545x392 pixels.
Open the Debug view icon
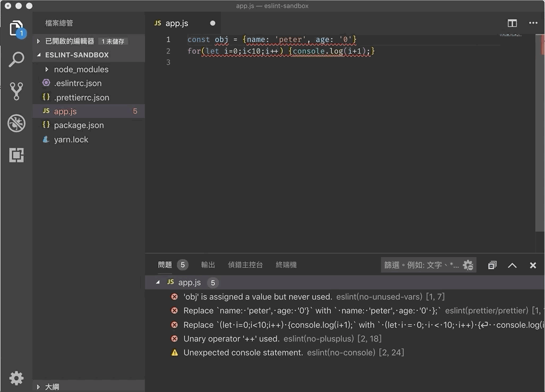(x=16, y=123)
